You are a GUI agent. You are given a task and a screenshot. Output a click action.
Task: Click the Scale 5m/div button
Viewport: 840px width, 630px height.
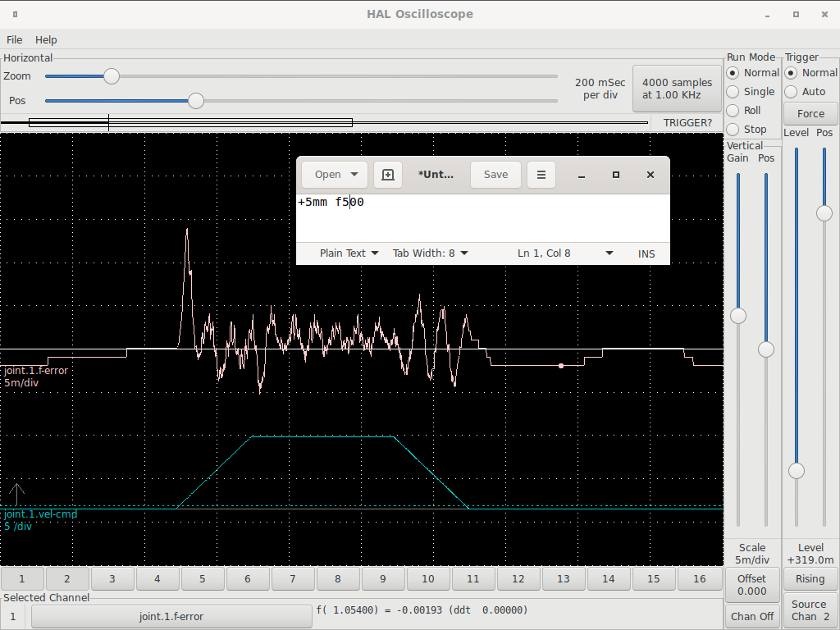(x=752, y=554)
